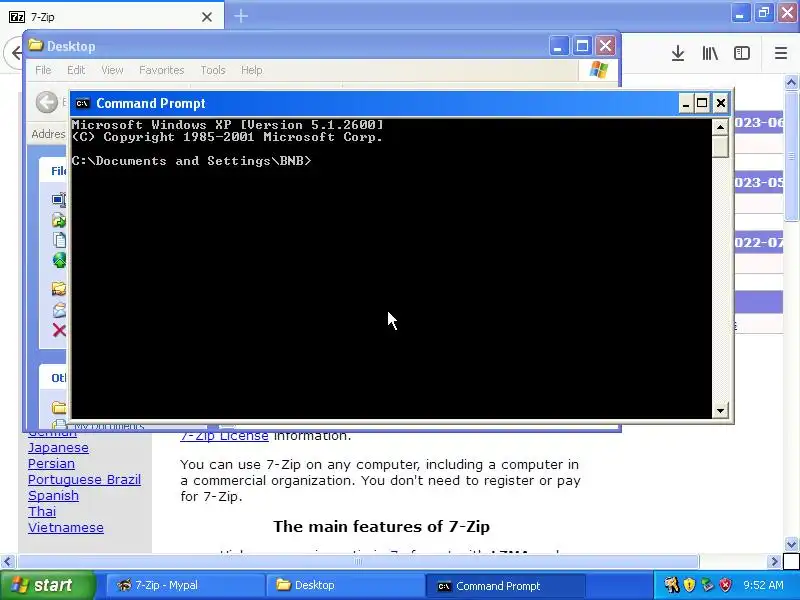This screenshot has width=800, height=600.
Task: Open the browser hamburger menu
Action: click(x=781, y=53)
